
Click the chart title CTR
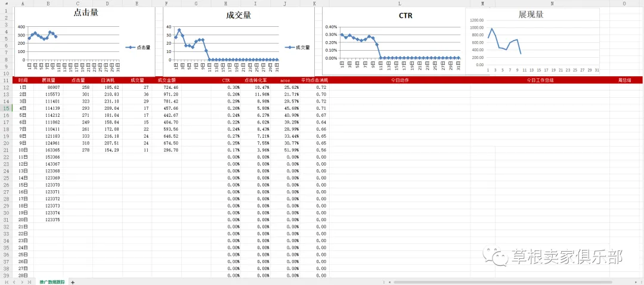(x=405, y=16)
